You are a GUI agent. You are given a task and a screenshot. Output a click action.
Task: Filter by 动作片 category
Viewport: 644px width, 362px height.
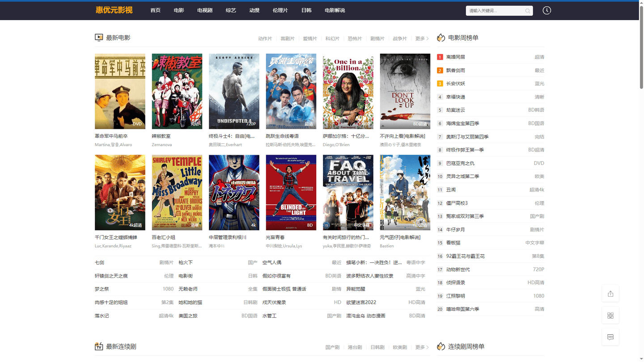(x=265, y=39)
